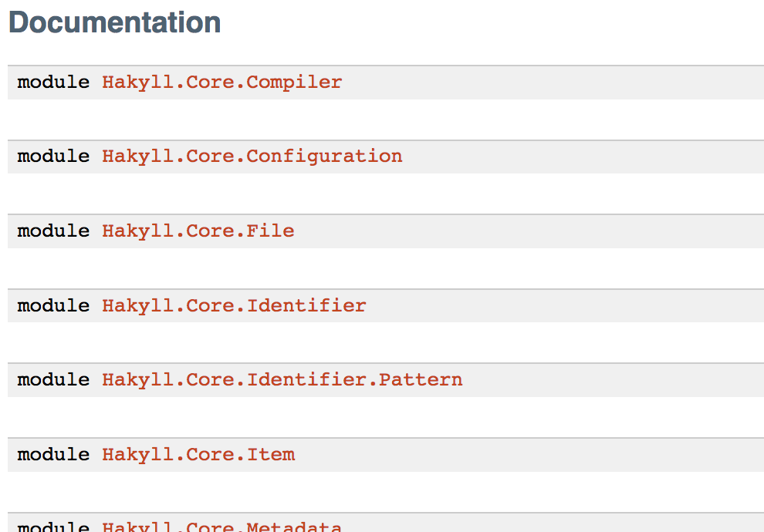
Task: Click the module keyword before Hakyll.Core.Item
Action: [x=53, y=455]
